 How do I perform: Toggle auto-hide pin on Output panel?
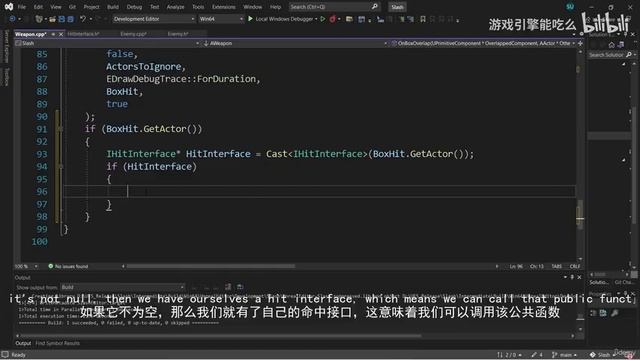(572, 277)
